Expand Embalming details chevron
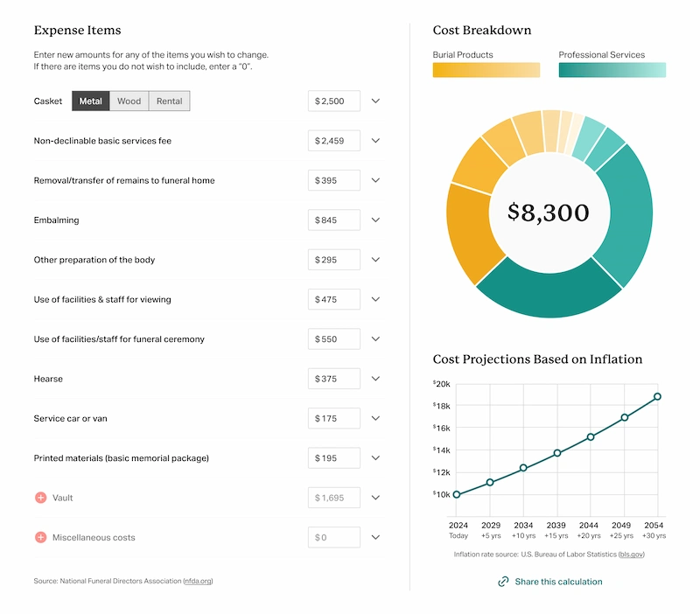Screen dimensions: 700x614 click(375, 220)
